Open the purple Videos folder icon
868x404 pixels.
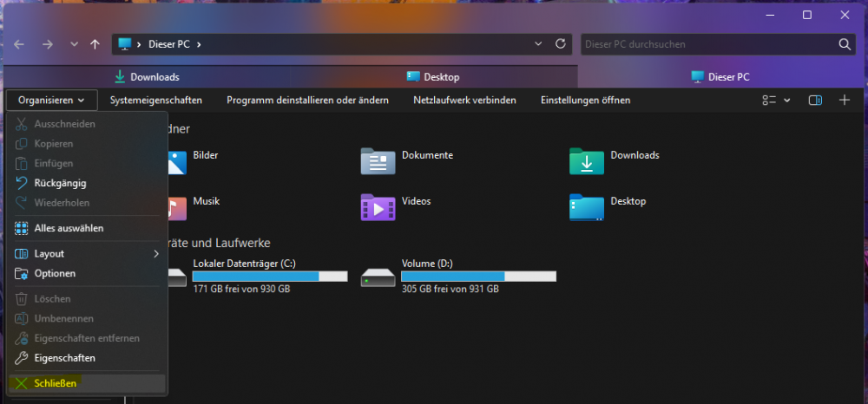pos(378,207)
